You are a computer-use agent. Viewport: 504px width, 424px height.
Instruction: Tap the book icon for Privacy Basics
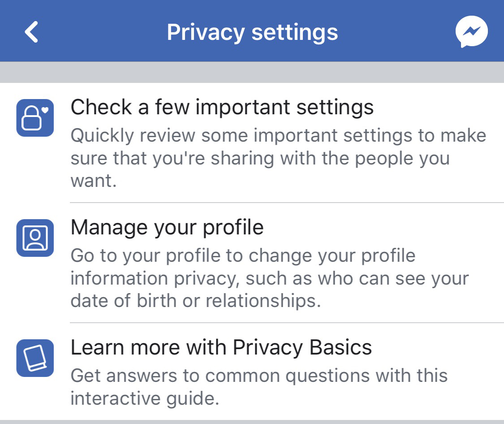tap(35, 358)
